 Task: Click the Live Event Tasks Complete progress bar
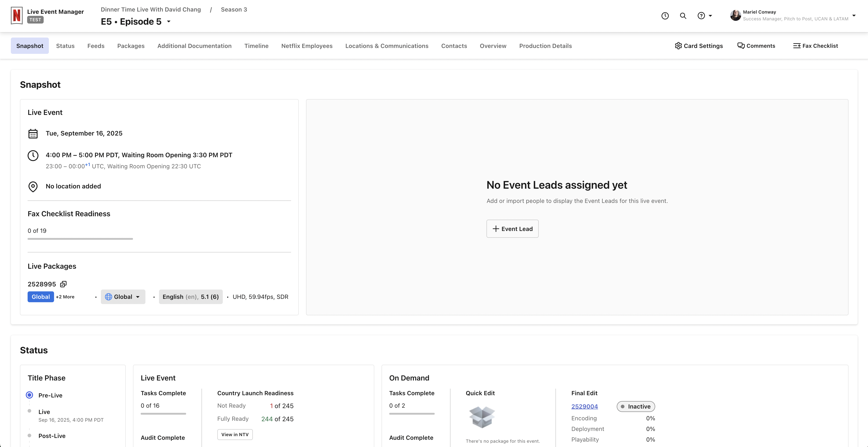click(164, 413)
